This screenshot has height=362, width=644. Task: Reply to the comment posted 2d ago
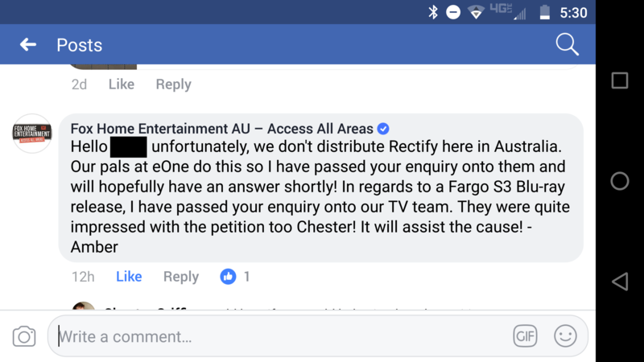point(173,84)
